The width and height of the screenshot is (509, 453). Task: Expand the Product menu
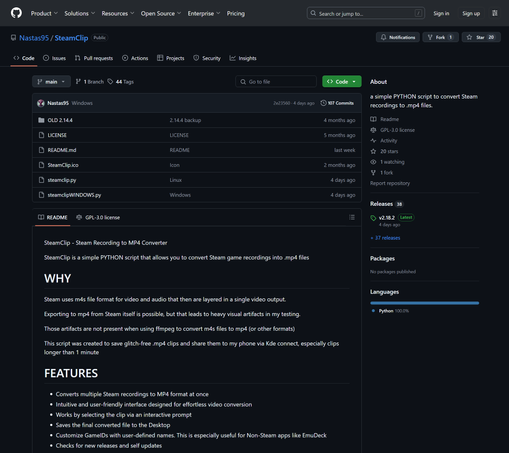(x=44, y=13)
